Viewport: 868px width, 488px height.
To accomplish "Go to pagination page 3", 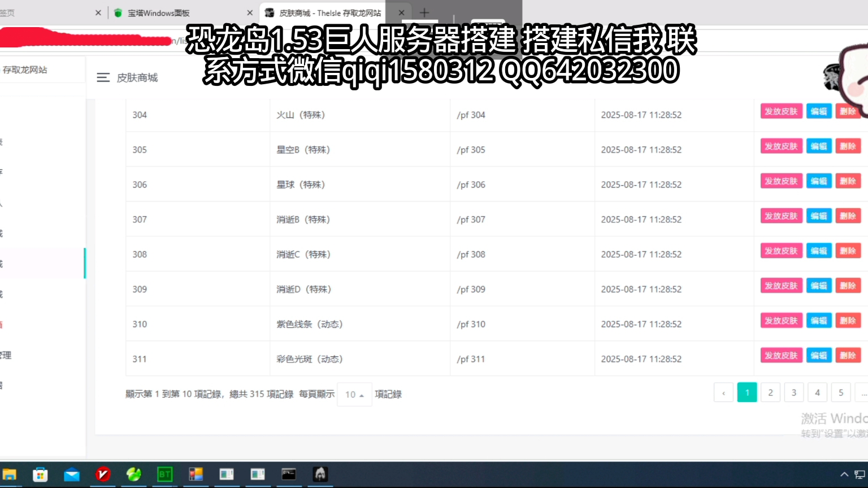I will click(794, 393).
